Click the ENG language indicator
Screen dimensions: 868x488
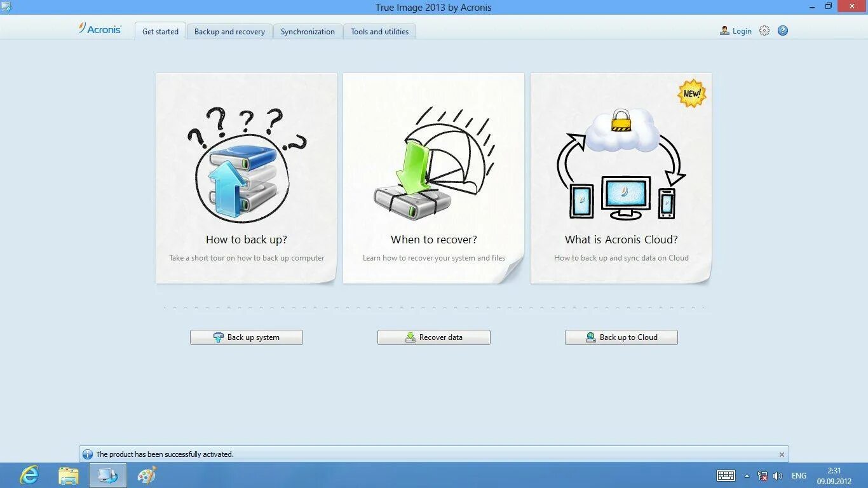coord(799,475)
